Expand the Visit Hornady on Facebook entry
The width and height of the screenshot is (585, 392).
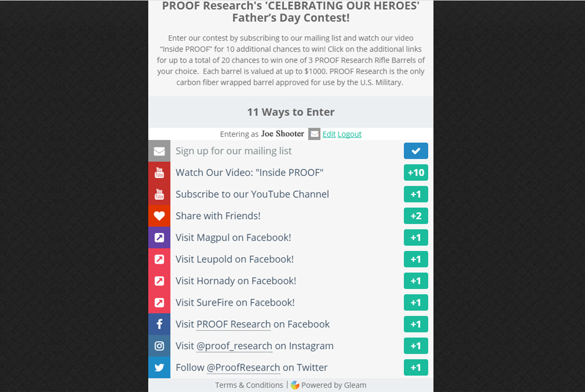291,281
